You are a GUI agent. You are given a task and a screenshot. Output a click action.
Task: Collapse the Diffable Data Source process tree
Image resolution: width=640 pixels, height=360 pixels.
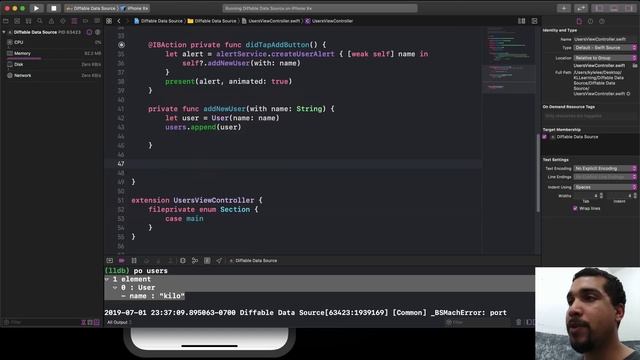click(4, 32)
